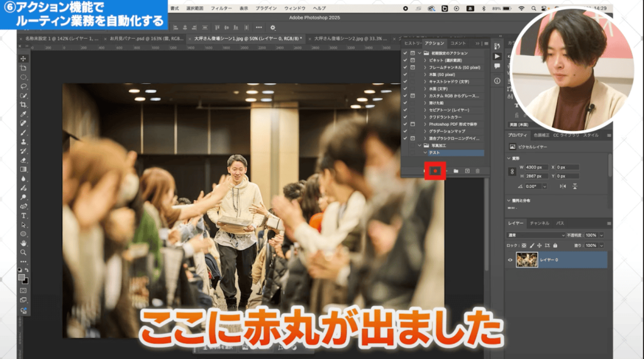
Task: Delete action using trash icon
Action: click(478, 171)
